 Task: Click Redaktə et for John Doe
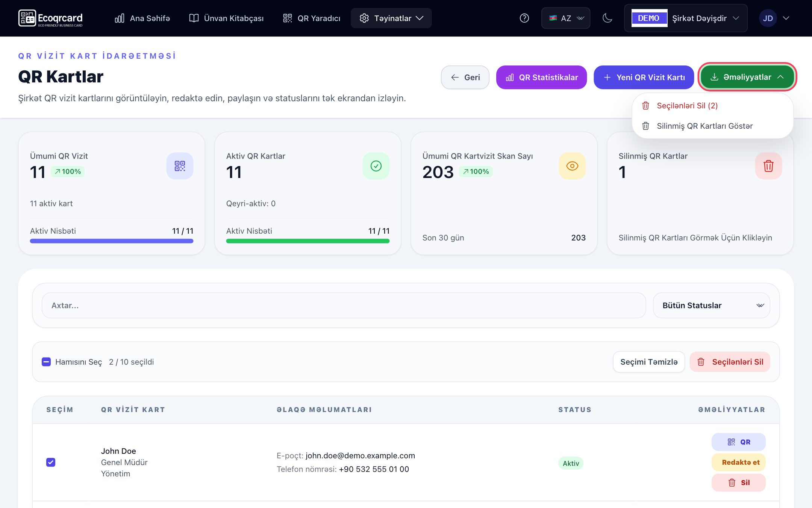pyautogui.click(x=739, y=462)
